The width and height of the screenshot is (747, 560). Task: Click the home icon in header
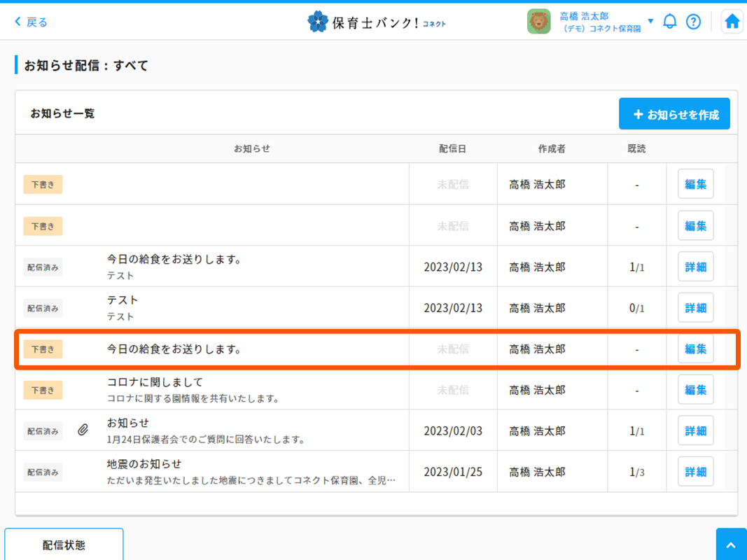coord(732,22)
